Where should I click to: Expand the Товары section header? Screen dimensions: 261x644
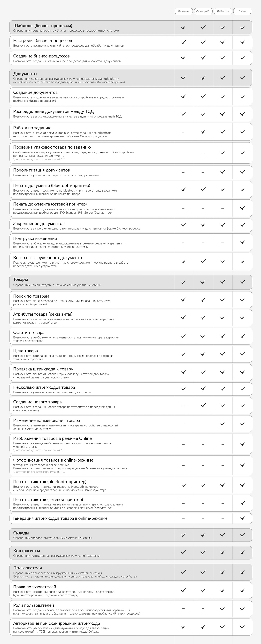(131, 282)
